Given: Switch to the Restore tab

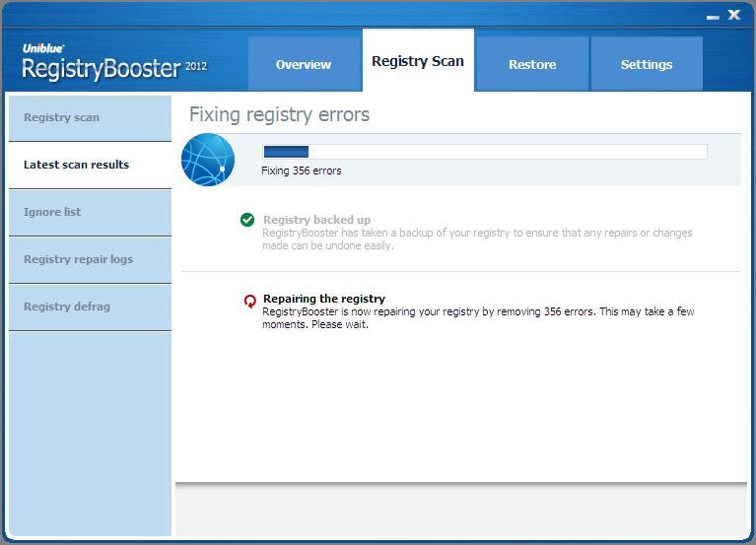Looking at the screenshot, I should tap(532, 64).
